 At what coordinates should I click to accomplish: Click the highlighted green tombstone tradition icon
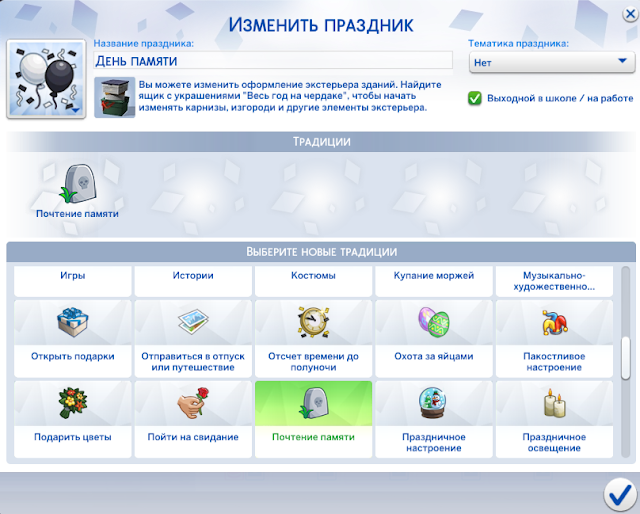[313, 403]
